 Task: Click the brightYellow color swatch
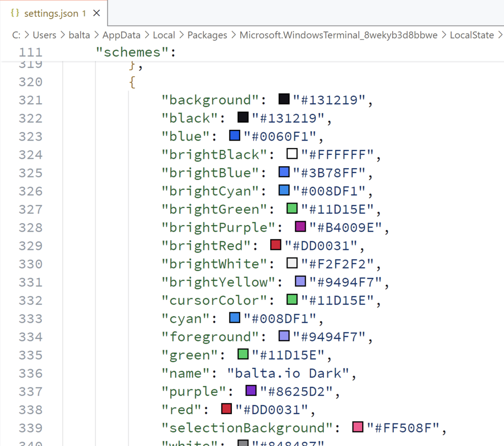coord(300,281)
